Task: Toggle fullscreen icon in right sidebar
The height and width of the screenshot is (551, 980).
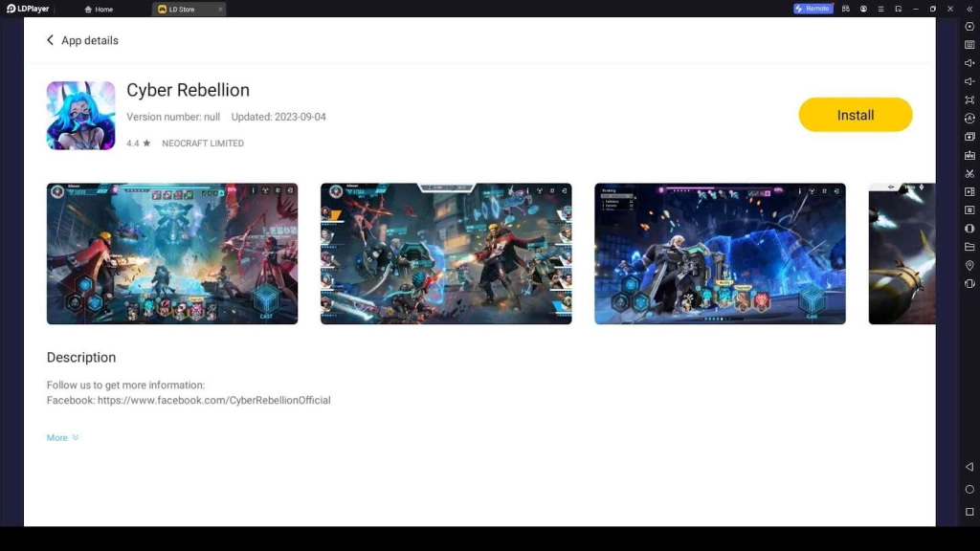Action: (x=969, y=99)
